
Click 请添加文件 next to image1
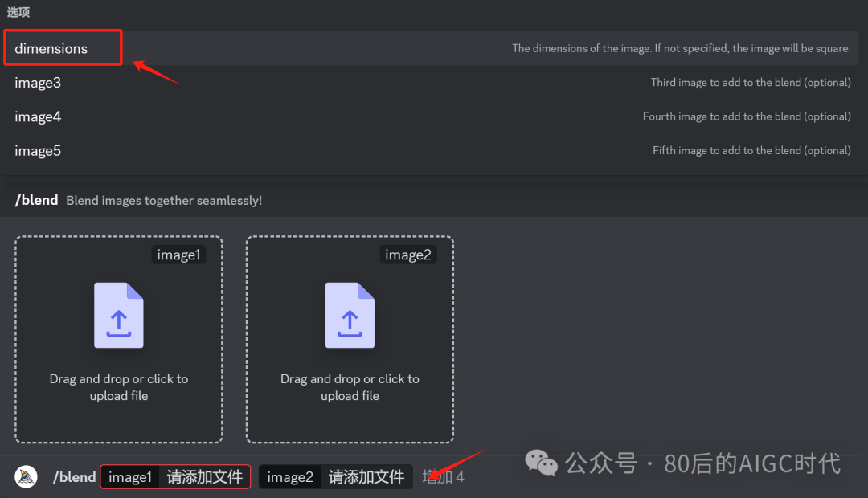[x=204, y=476]
